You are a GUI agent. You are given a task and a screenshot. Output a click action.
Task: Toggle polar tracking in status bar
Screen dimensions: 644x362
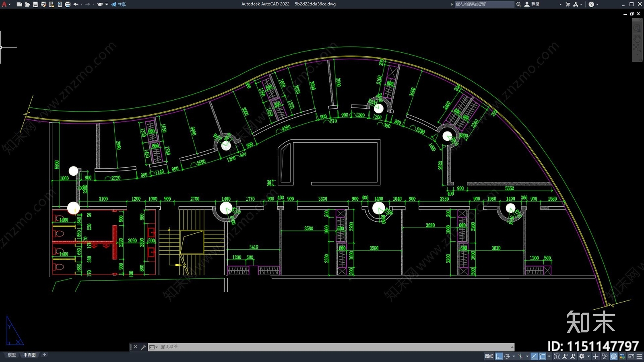coord(507,356)
